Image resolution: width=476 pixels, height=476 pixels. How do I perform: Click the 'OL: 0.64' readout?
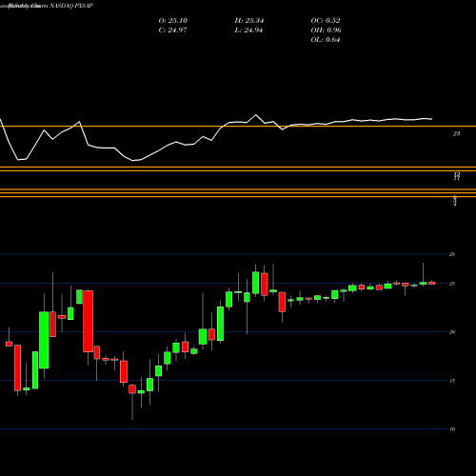point(326,40)
